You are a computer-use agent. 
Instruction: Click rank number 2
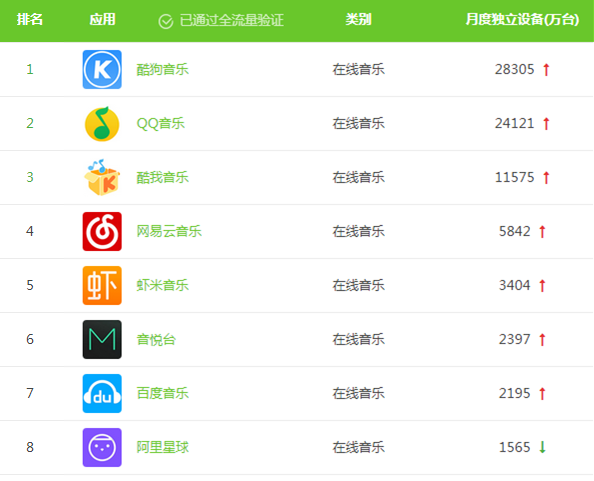[x=30, y=123]
